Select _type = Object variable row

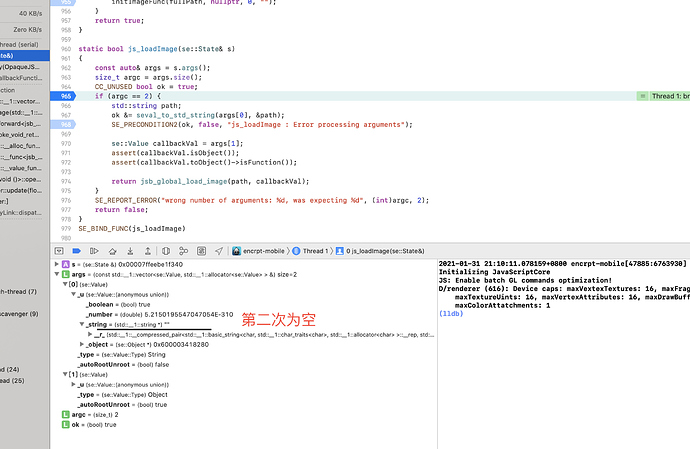click(122, 394)
